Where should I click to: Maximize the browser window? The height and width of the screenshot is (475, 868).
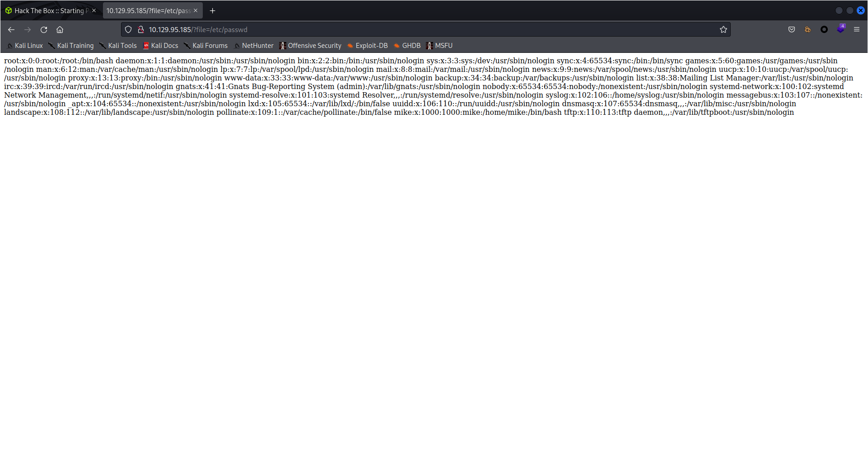(850, 10)
